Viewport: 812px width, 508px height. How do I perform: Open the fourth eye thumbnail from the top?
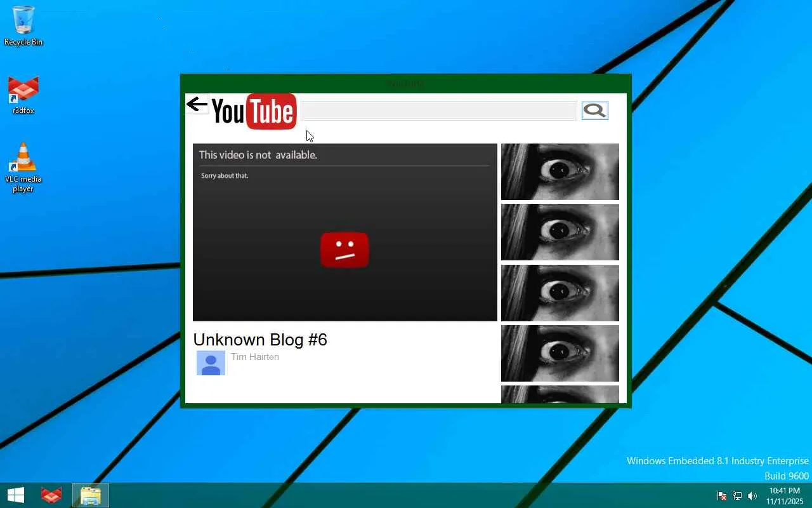560,353
